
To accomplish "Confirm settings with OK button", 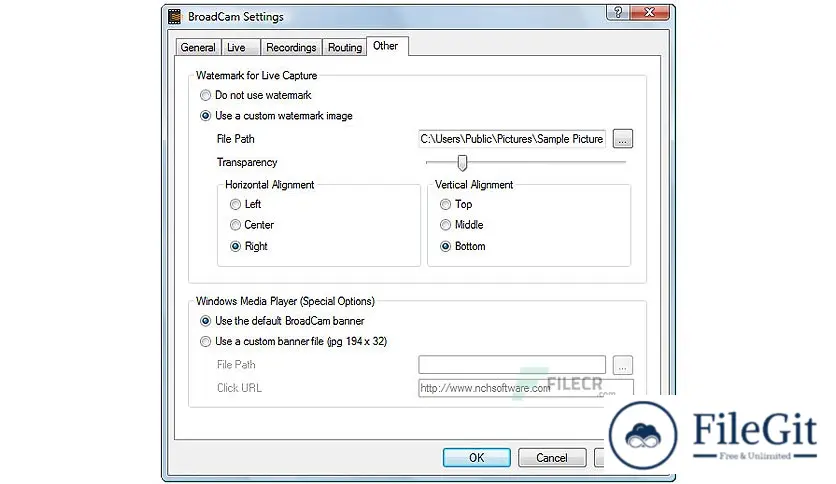I will click(477, 458).
